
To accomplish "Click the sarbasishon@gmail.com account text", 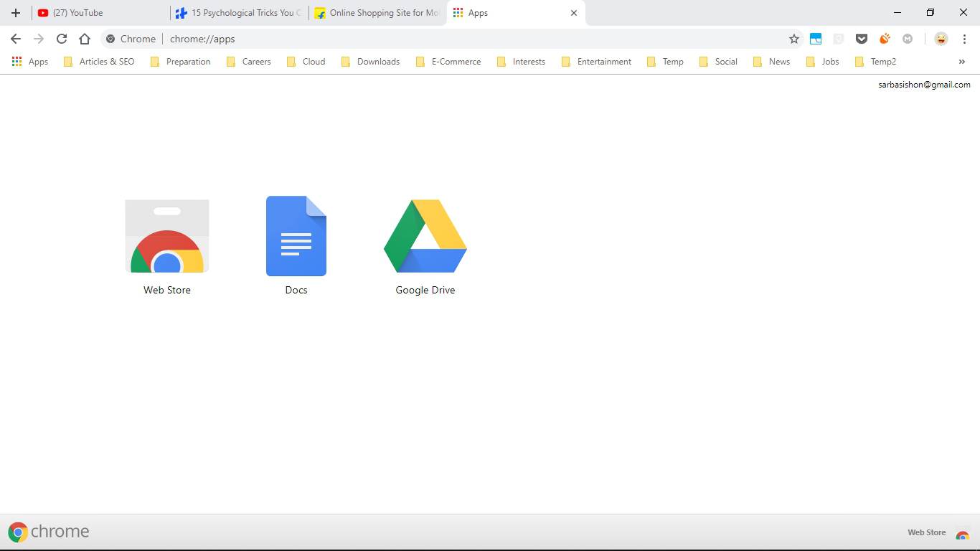I will (924, 85).
